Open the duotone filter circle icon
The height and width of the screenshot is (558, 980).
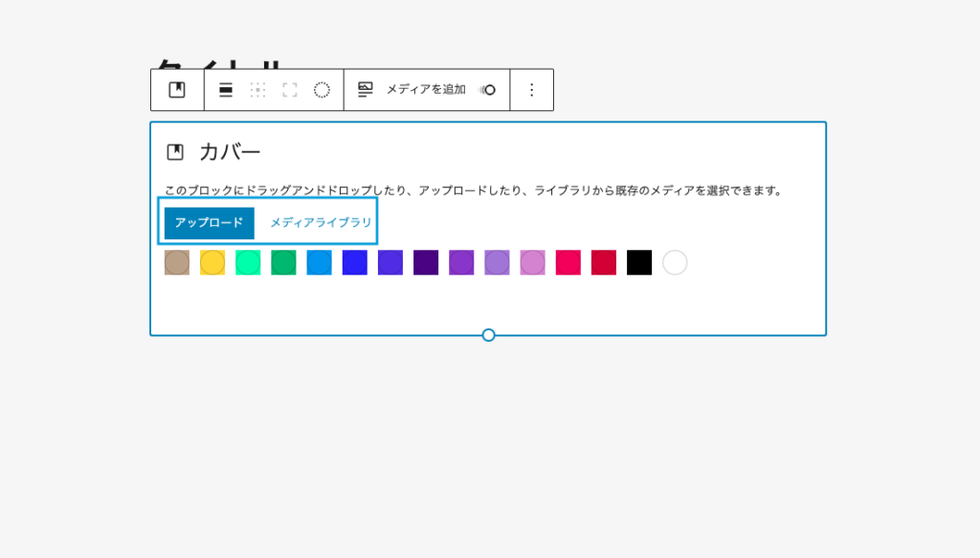[x=322, y=90]
